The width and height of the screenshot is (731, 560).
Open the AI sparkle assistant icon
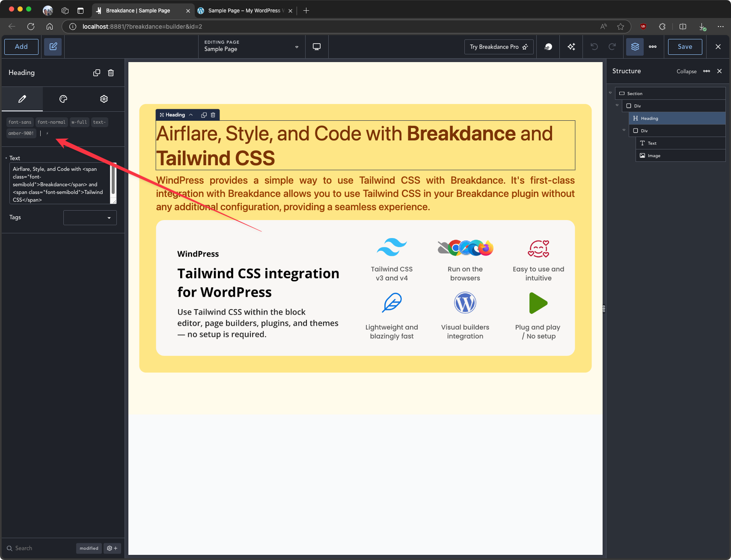571,47
